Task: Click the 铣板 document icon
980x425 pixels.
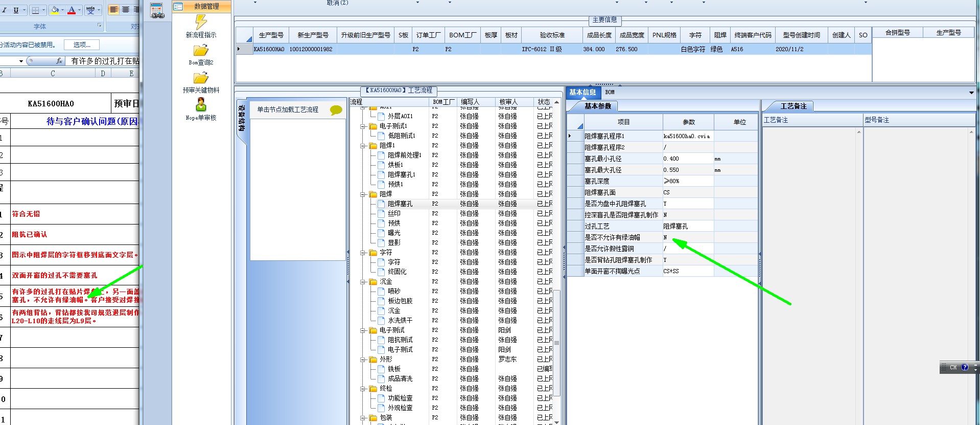Action: 381,369
